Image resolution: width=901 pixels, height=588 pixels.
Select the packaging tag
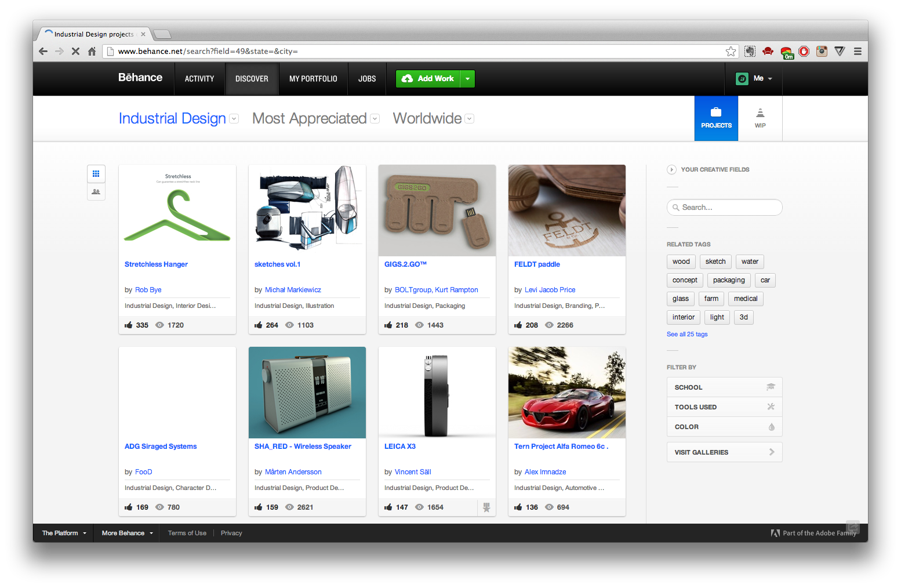click(x=729, y=280)
